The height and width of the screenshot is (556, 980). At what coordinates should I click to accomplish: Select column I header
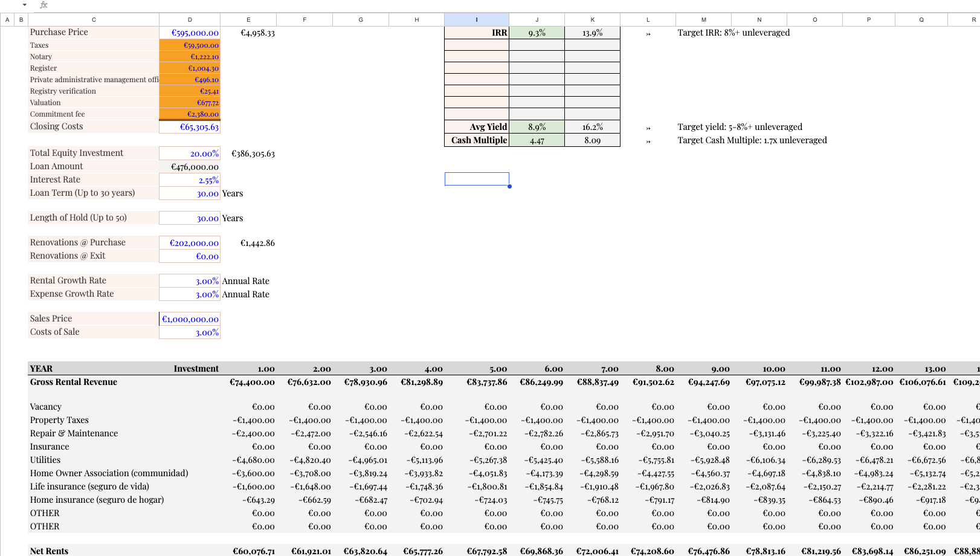[x=477, y=20]
